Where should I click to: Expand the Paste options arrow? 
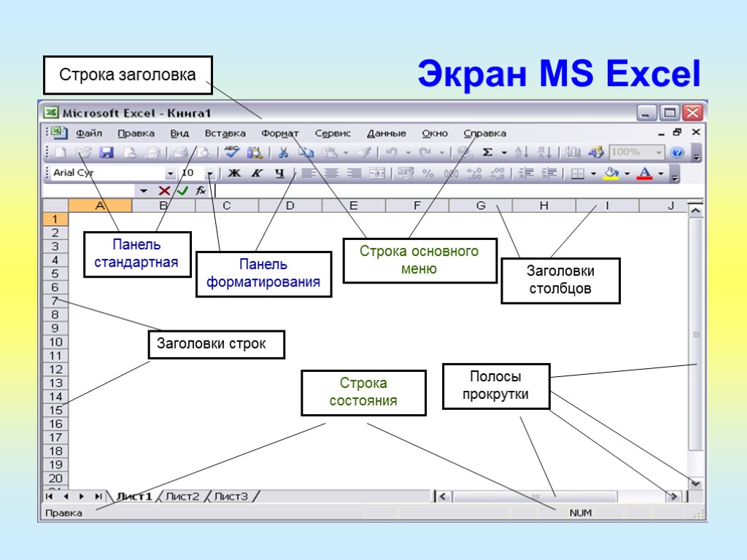(346, 153)
